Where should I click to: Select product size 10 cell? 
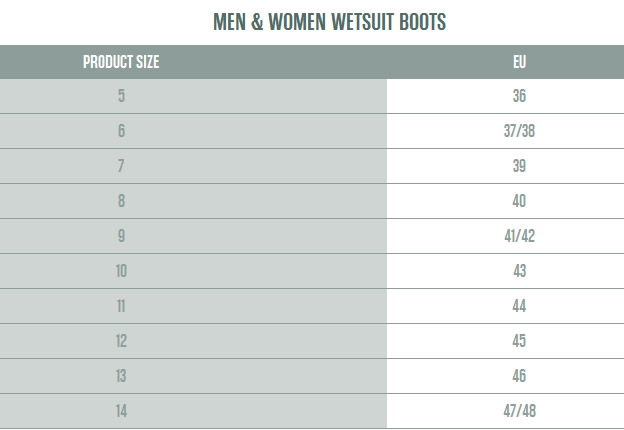point(193,271)
